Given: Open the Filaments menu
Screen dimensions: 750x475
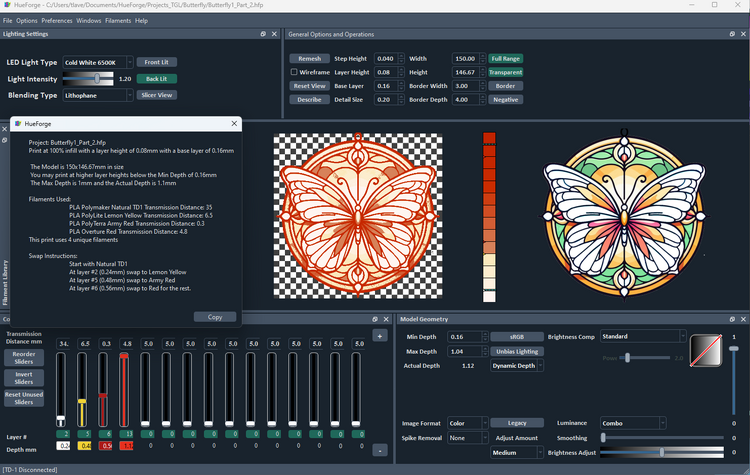Looking at the screenshot, I should 118,21.
